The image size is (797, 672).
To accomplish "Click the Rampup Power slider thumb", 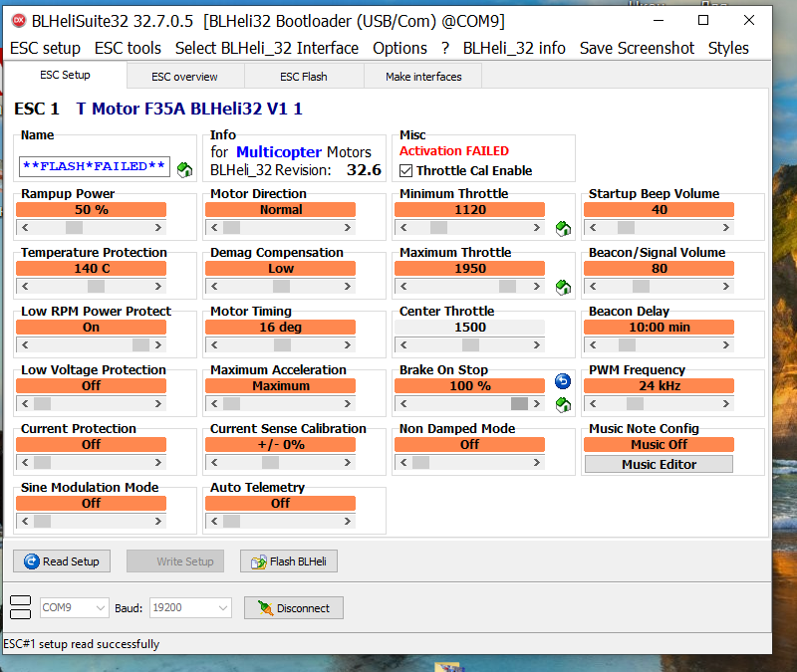I will tap(74, 228).
